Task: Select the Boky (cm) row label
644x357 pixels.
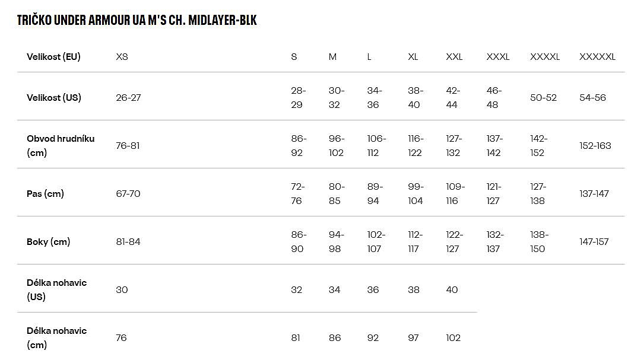Action: pyautogui.click(x=48, y=242)
